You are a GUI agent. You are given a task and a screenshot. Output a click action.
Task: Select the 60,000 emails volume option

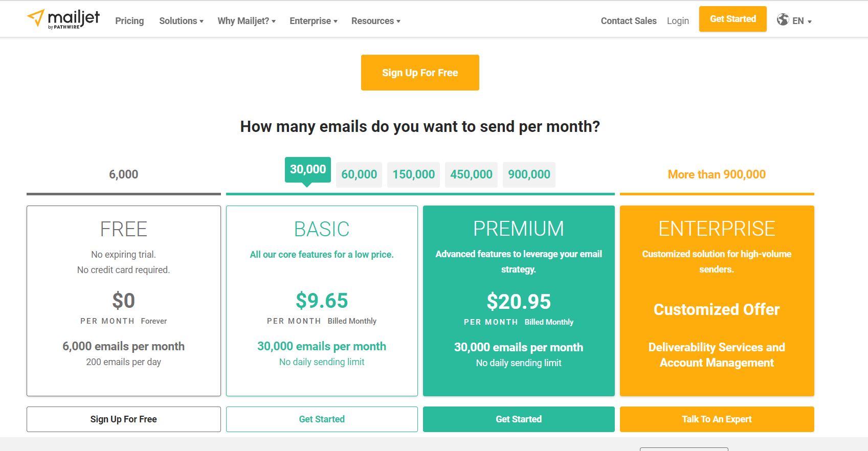pos(359,175)
